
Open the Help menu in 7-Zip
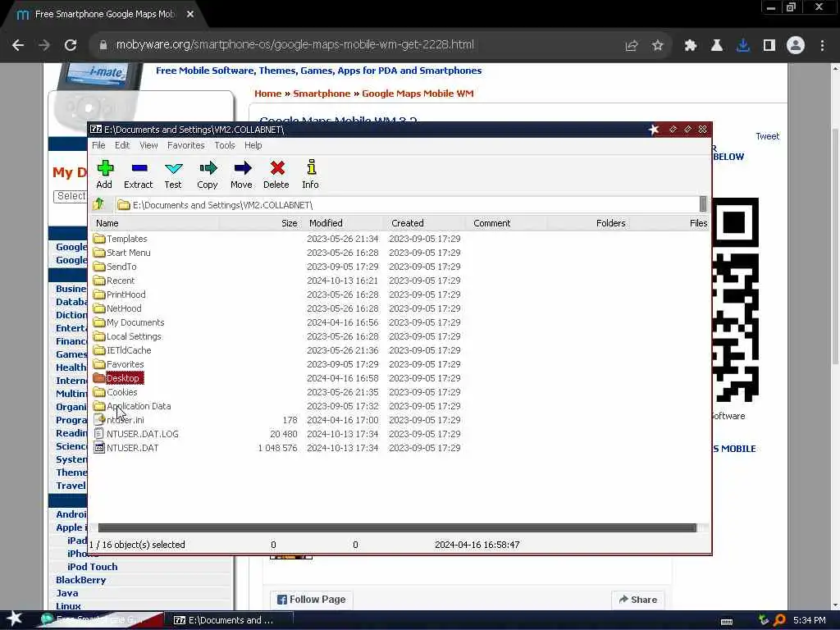pyautogui.click(x=253, y=145)
